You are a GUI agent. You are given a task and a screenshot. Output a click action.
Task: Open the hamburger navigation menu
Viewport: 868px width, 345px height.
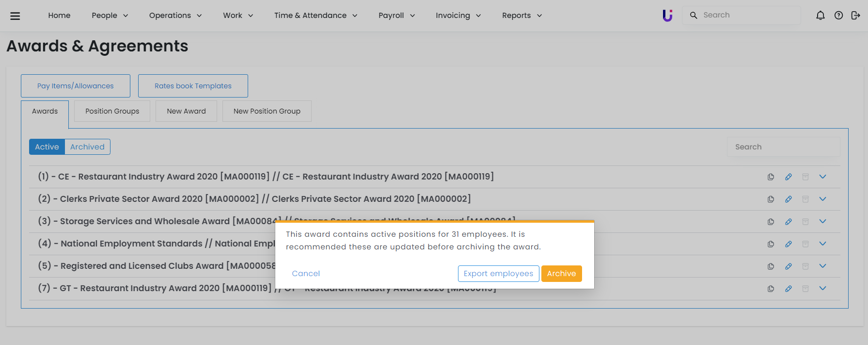(15, 16)
